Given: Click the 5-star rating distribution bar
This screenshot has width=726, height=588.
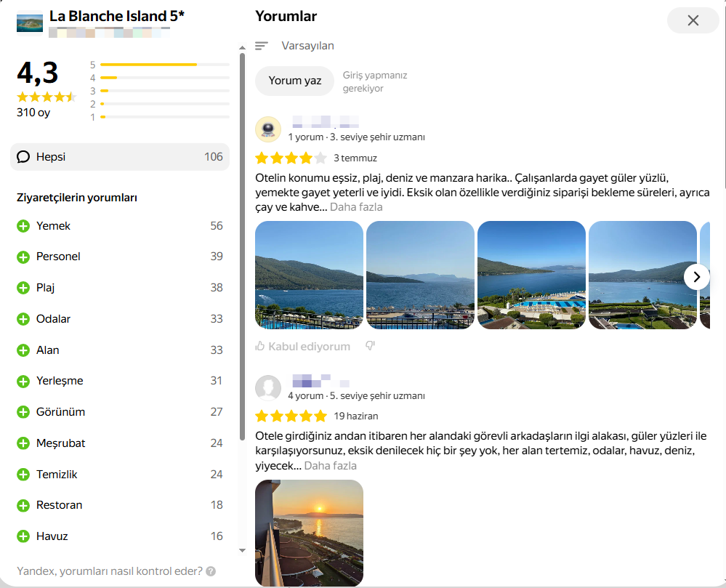Looking at the screenshot, I should tap(164, 65).
